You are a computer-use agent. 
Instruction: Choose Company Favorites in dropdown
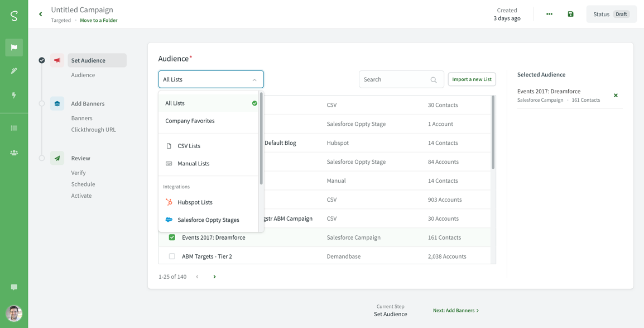[x=209, y=121]
